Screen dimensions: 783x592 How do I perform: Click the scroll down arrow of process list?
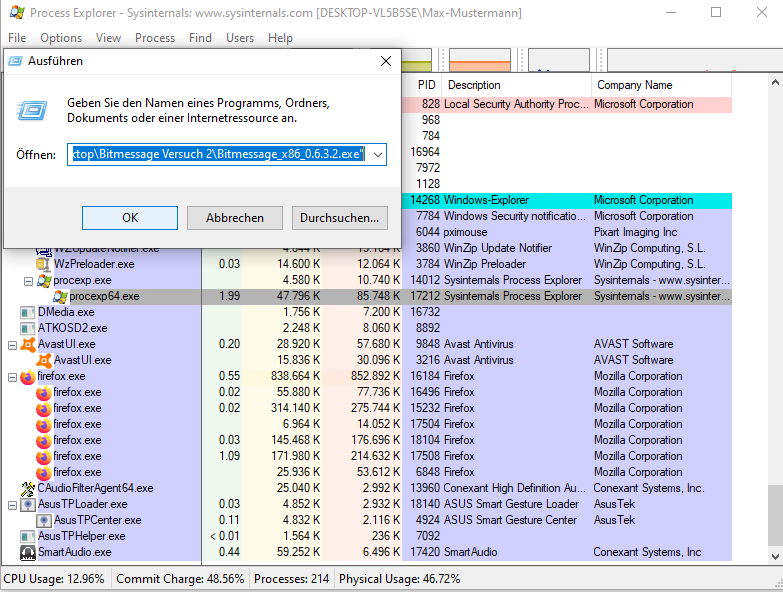coord(775,557)
